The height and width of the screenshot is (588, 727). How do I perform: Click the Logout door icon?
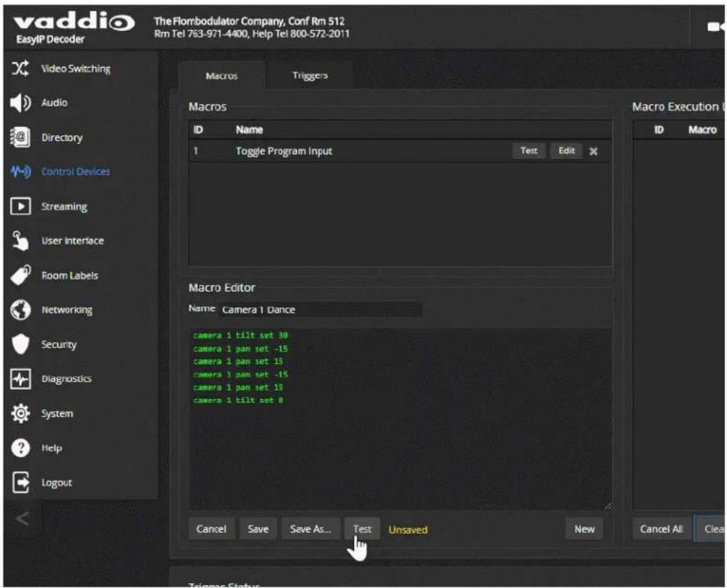click(x=20, y=482)
